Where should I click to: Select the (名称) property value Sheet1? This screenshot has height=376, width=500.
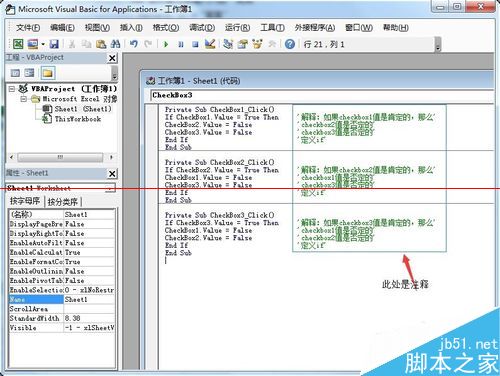[89, 214]
